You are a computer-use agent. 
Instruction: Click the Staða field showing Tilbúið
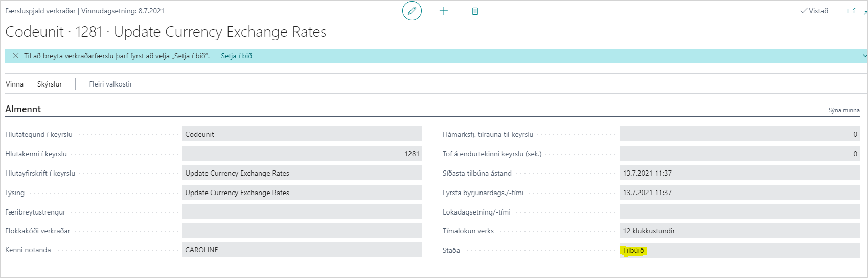click(739, 250)
